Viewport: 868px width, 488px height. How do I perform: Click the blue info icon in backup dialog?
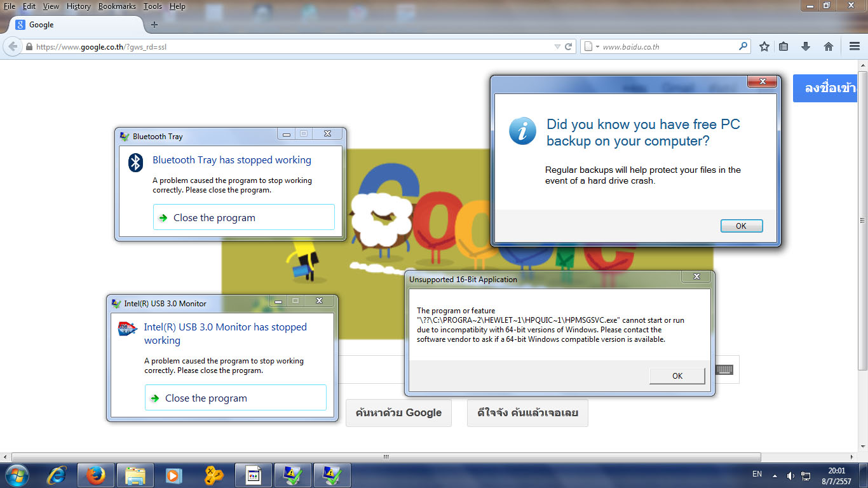(x=522, y=130)
